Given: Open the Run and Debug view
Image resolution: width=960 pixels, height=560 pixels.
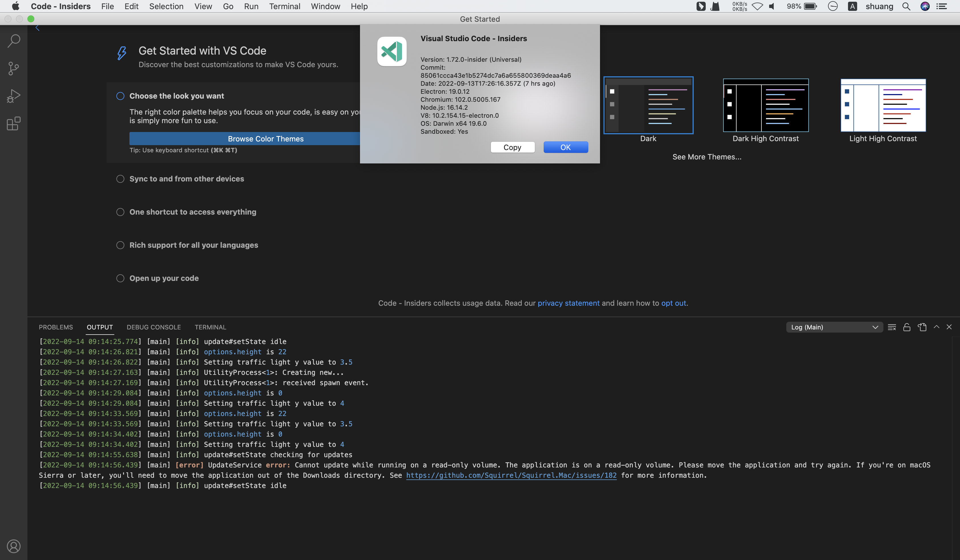Looking at the screenshot, I should (14, 96).
